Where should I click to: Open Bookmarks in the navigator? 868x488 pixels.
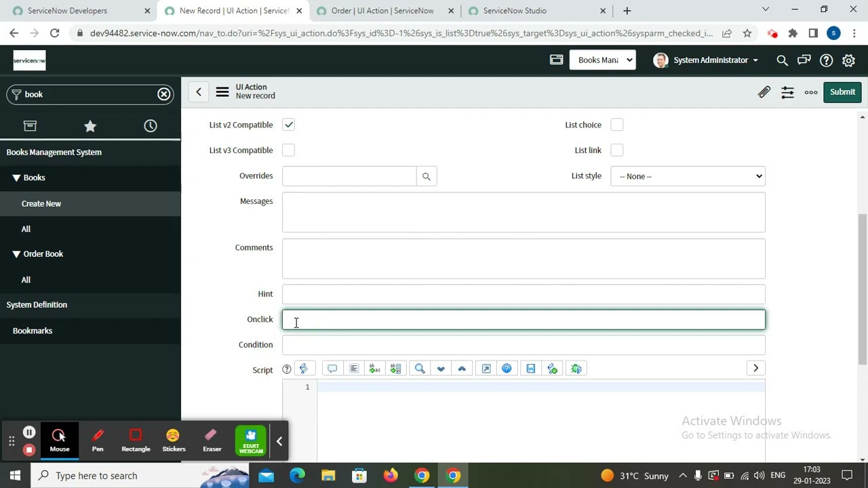click(33, 331)
